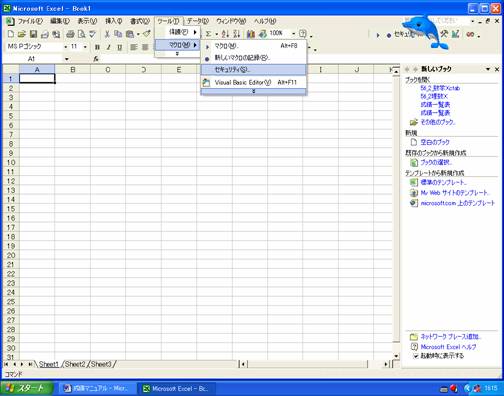Viewport: 504px width, 396px height.
Task: Click the Save floppy disk icon
Action: point(33,34)
